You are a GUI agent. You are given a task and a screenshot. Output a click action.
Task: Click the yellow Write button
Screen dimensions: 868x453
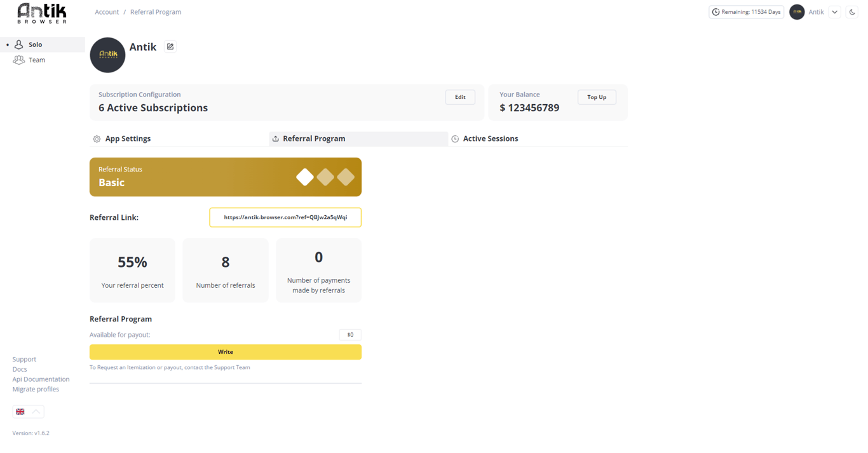(226, 352)
